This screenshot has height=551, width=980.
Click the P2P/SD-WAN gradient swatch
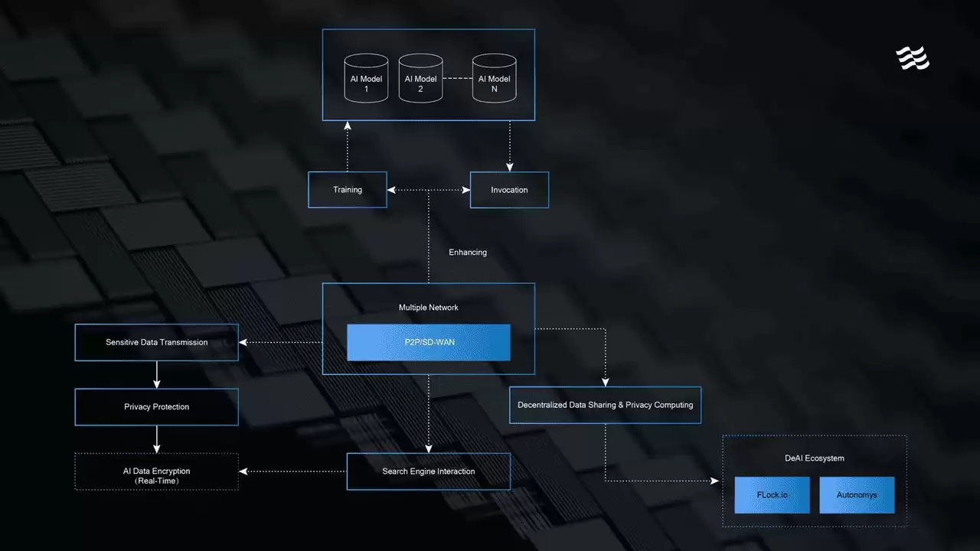coord(428,342)
